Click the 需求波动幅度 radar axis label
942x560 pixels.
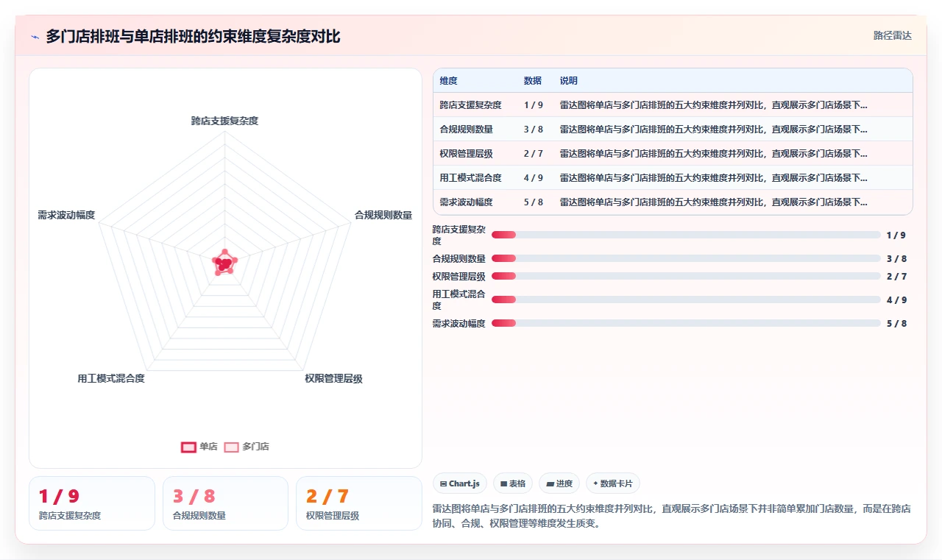click(x=66, y=215)
